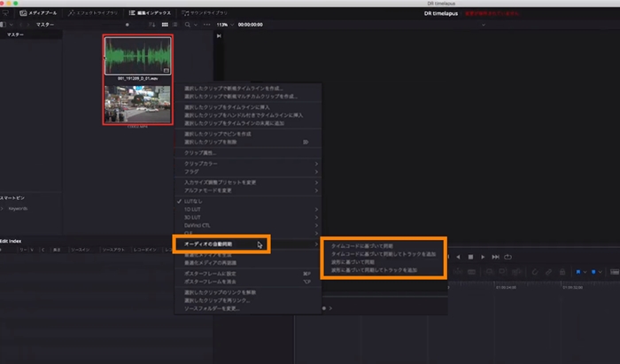The height and width of the screenshot is (364, 620).
Task: Toggle the 編集インデックス panel
Action: (x=150, y=13)
